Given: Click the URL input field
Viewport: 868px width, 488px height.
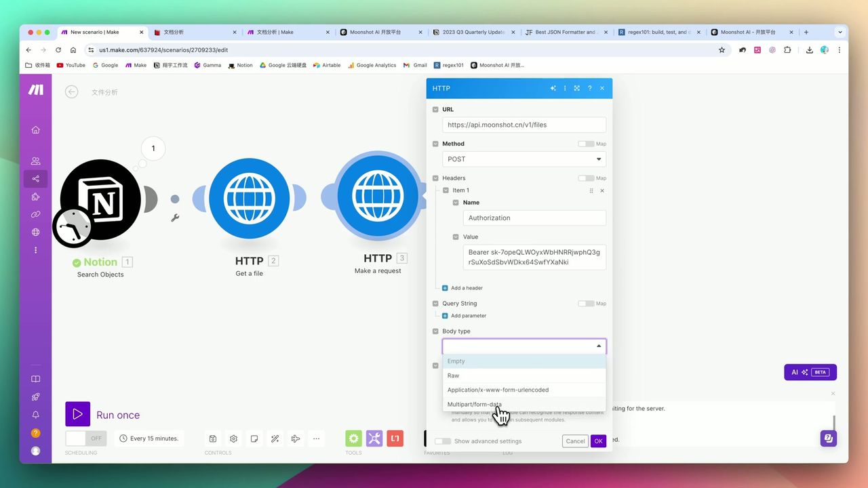Looking at the screenshot, I should pos(524,125).
